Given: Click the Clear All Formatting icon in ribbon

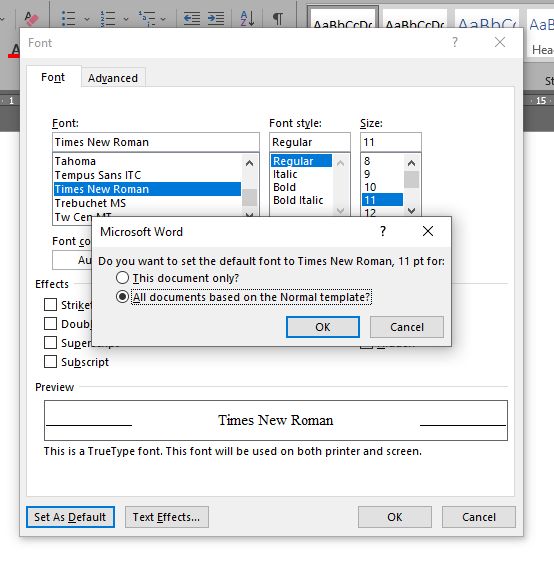Looking at the screenshot, I should [31, 17].
